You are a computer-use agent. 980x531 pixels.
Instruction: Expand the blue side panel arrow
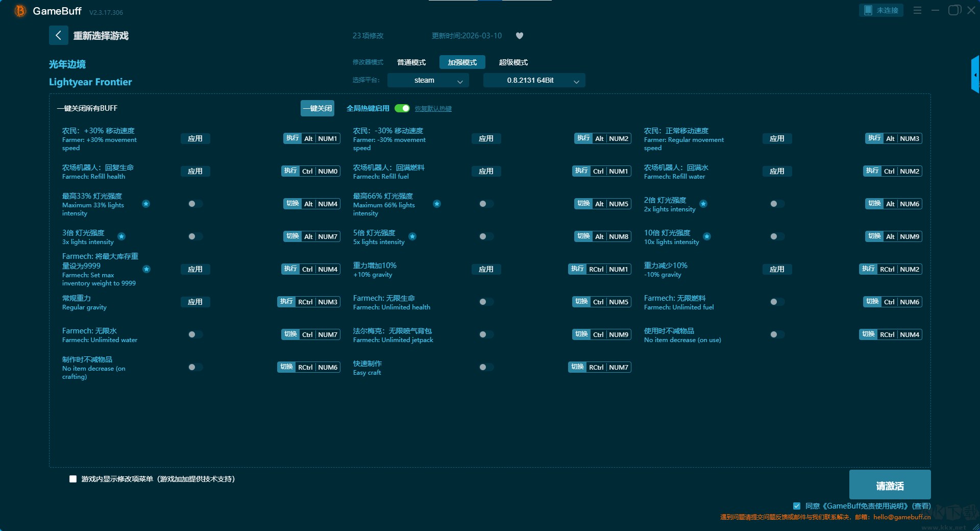[975, 75]
